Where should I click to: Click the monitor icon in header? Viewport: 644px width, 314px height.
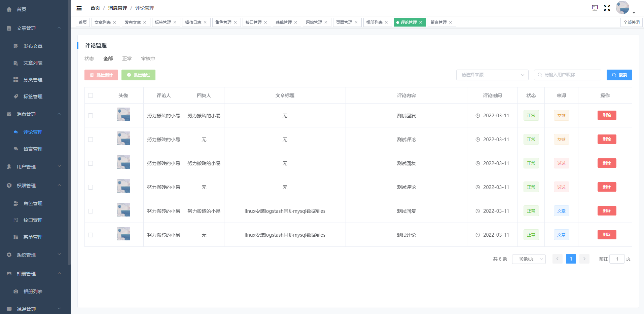[x=595, y=8]
